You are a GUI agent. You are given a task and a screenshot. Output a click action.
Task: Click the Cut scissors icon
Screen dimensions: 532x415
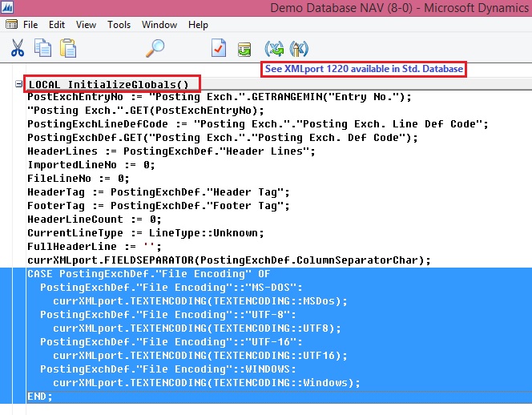click(18, 48)
